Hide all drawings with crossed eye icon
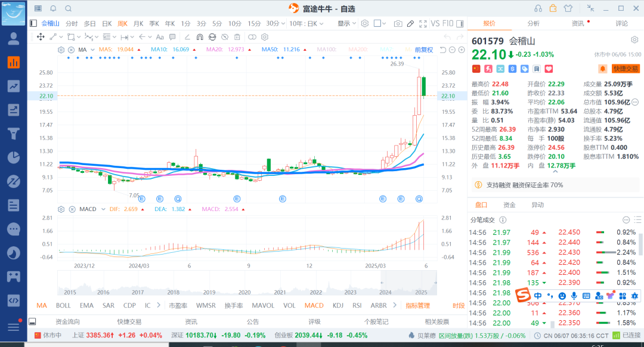This screenshot has width=644, height=347. pyautogui.click(x=225, y=37)
